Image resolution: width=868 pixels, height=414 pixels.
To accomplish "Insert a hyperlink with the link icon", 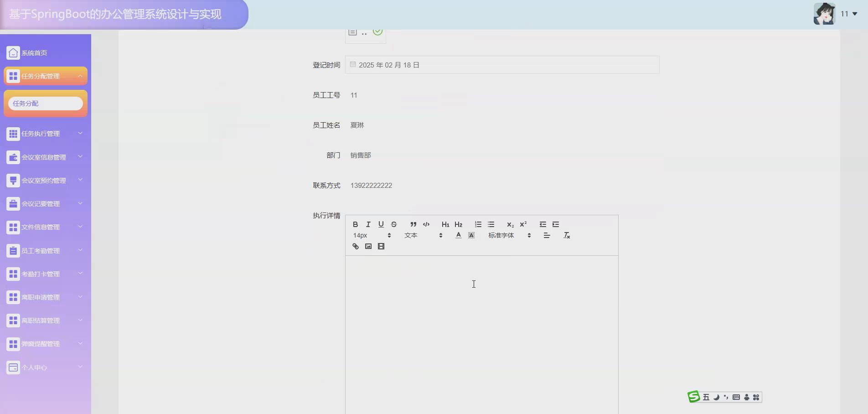I will pyautogui.click(x=355, y=246).
